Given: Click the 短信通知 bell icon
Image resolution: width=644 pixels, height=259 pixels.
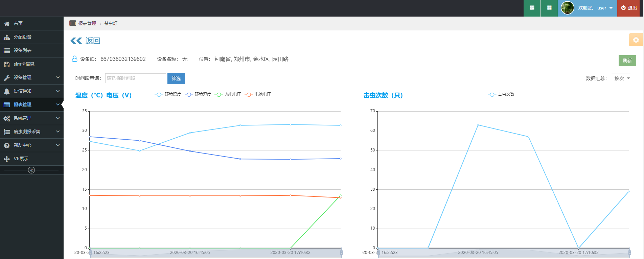Looking at the screenshot, I should [7, 91].
